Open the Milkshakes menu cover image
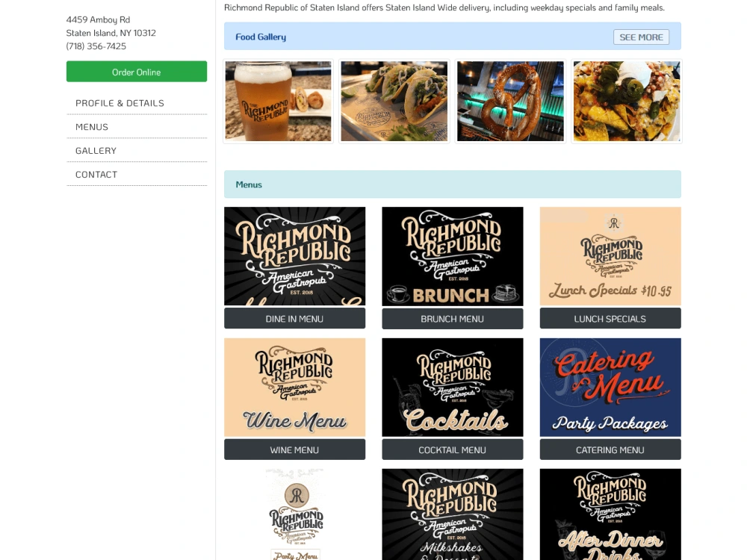Image resolution: width=747 pixels, height=560 pixels. click(452, 514)
